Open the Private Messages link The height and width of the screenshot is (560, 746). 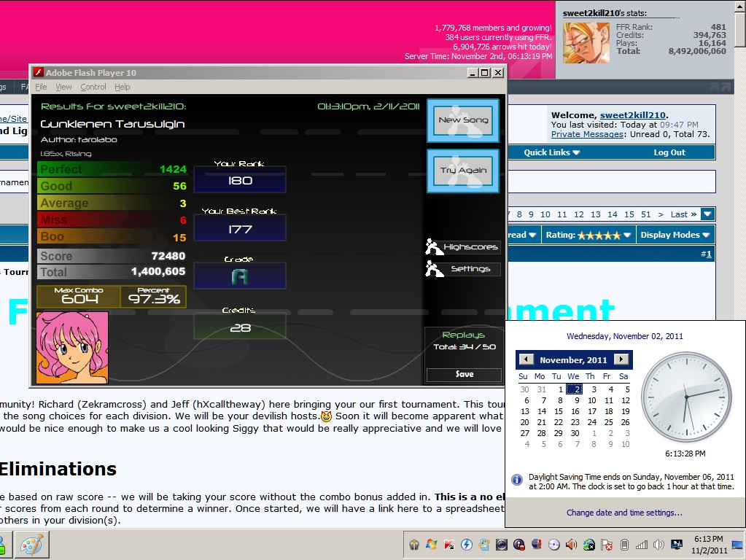point(587,134)
